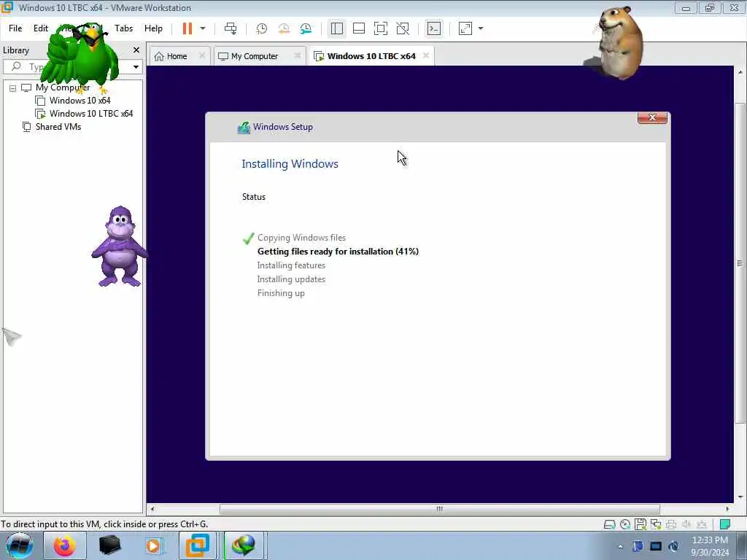Click the Copying Windows files status line

coord(301,238)
